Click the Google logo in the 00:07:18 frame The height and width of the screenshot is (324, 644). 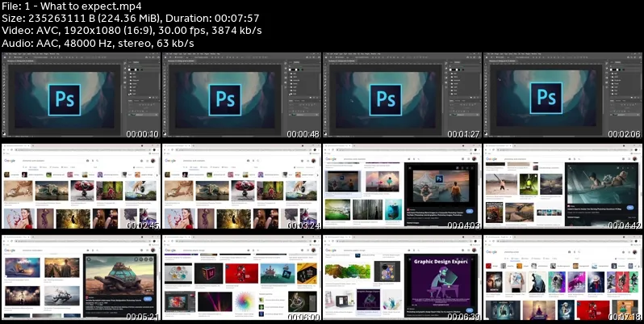click(491, 251)
